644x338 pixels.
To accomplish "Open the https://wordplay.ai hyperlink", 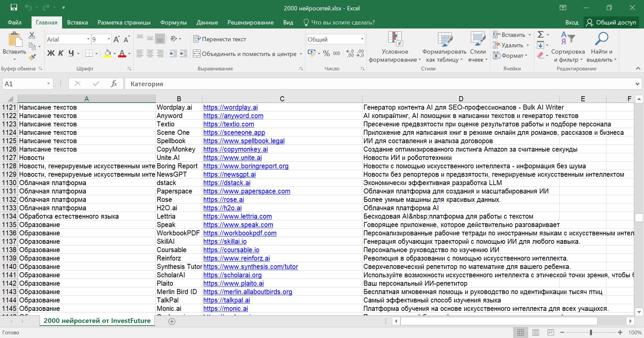I will (x=231, y=107).
